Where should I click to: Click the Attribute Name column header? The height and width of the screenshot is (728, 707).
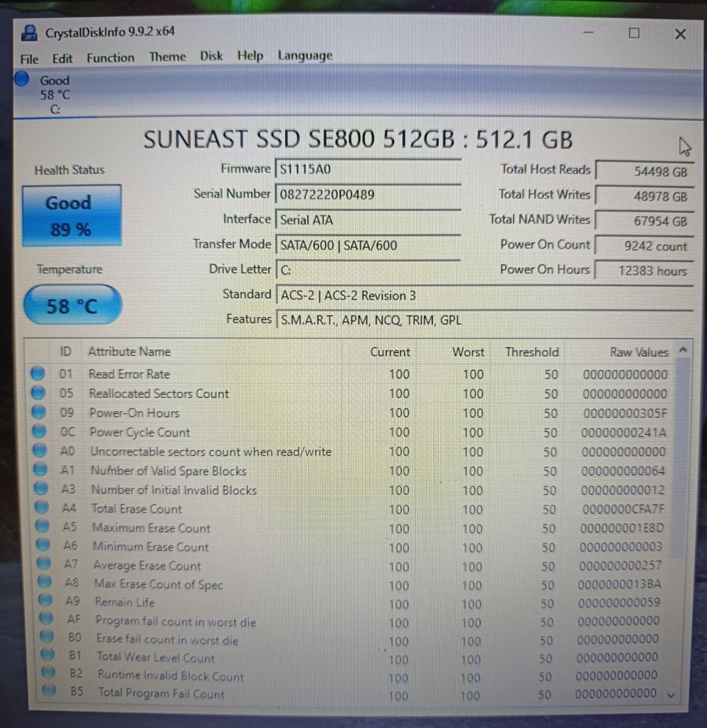click(129, 351)
